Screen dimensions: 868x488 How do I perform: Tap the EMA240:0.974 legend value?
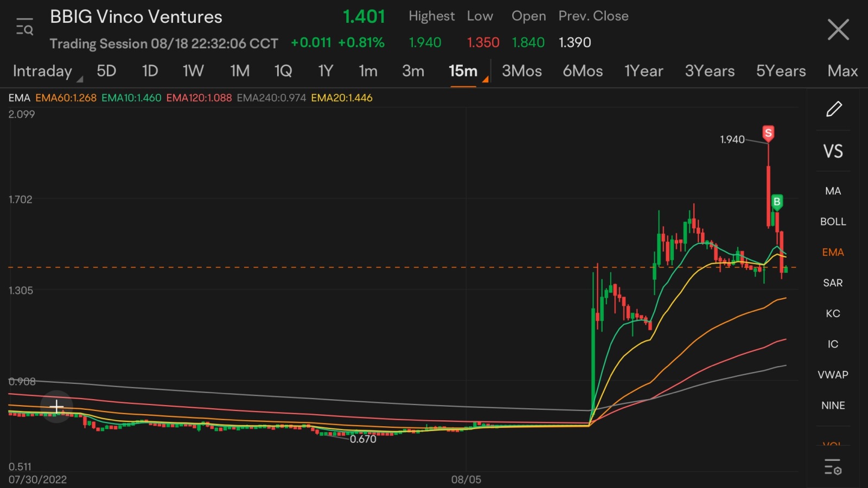click(x=271, y=98)
